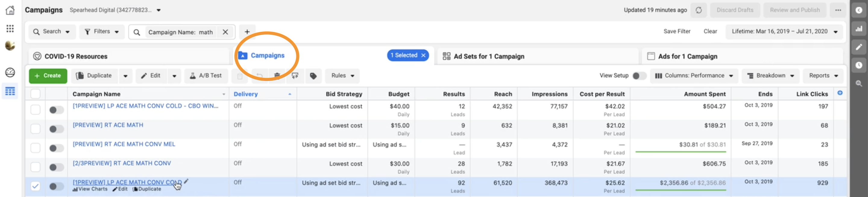
Task: Click the $30.81 spend progress bar
Action: click(681, 152)
